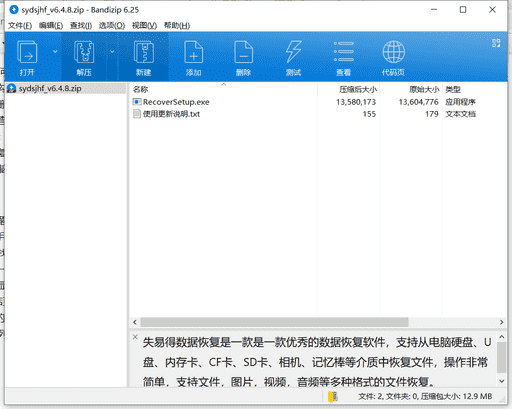Close the archive comment panel

pyautogui.click(x=135, y=337)
